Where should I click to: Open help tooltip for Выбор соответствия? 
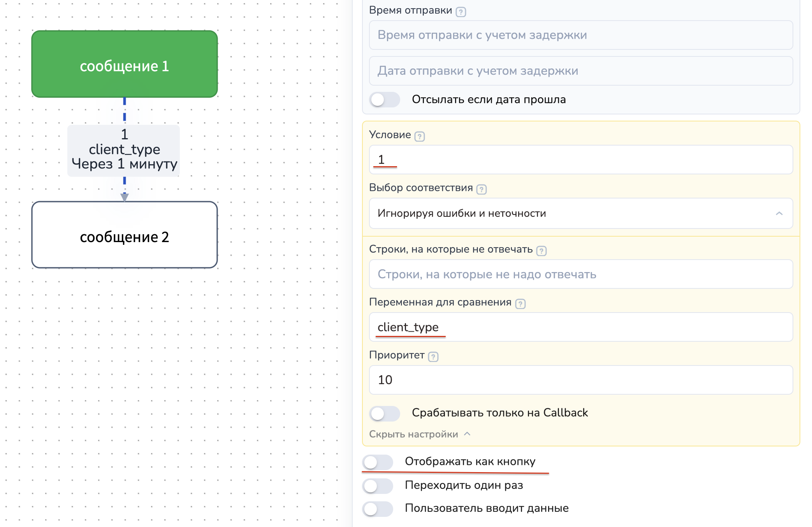click(481, 190)
